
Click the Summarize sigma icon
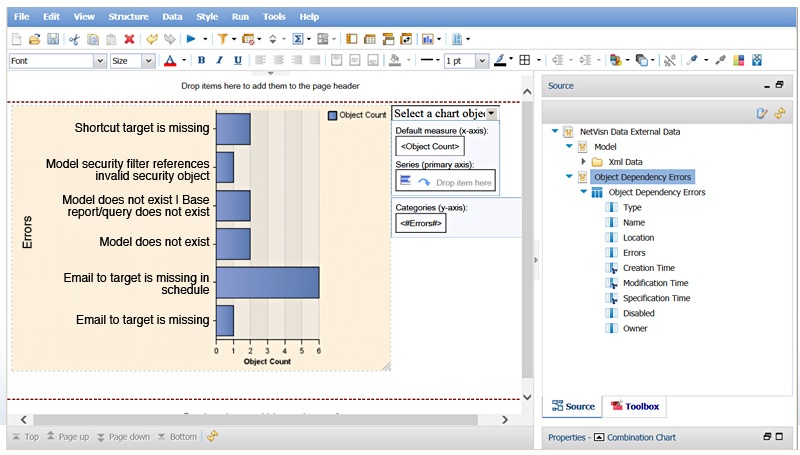click(298, 39)
